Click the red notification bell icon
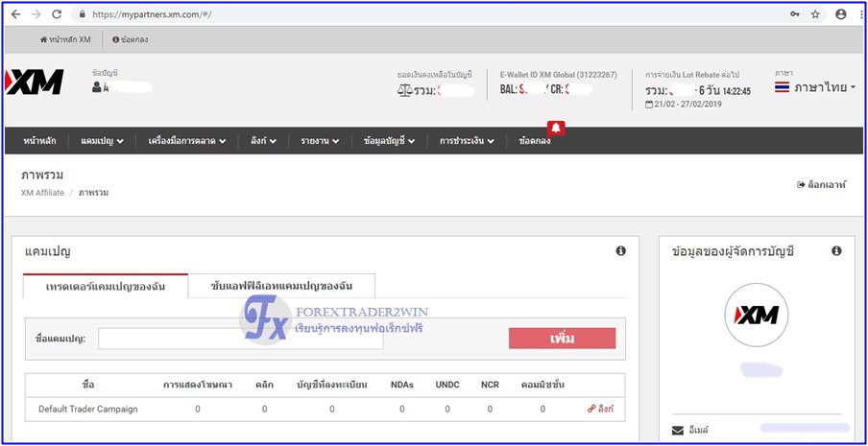 [556, 128]
